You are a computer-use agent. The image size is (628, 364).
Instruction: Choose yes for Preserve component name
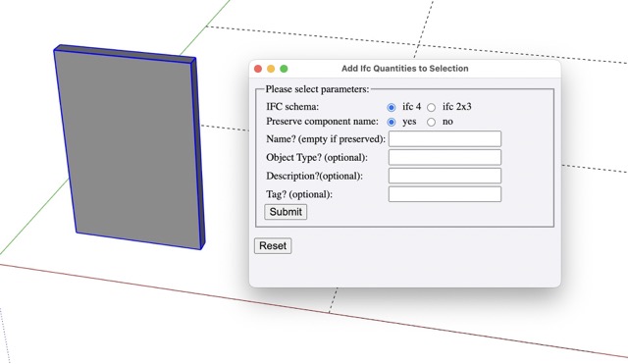tap(392, 122)
